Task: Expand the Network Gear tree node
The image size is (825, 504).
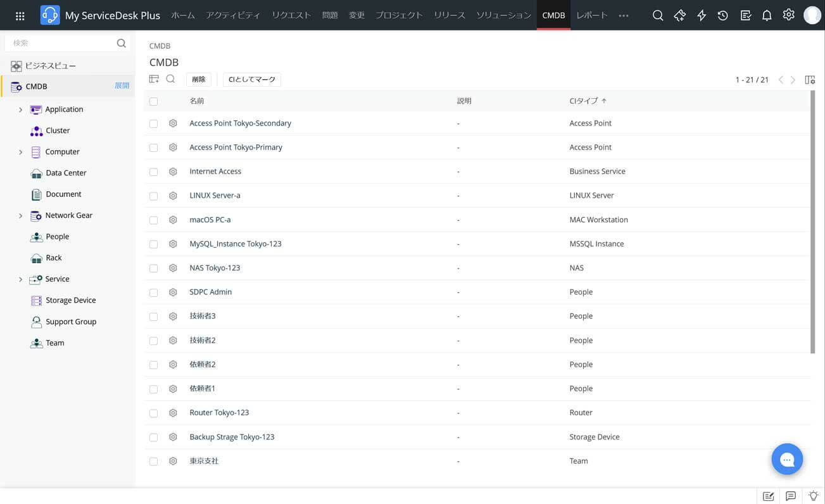Action: click(20, 216)
